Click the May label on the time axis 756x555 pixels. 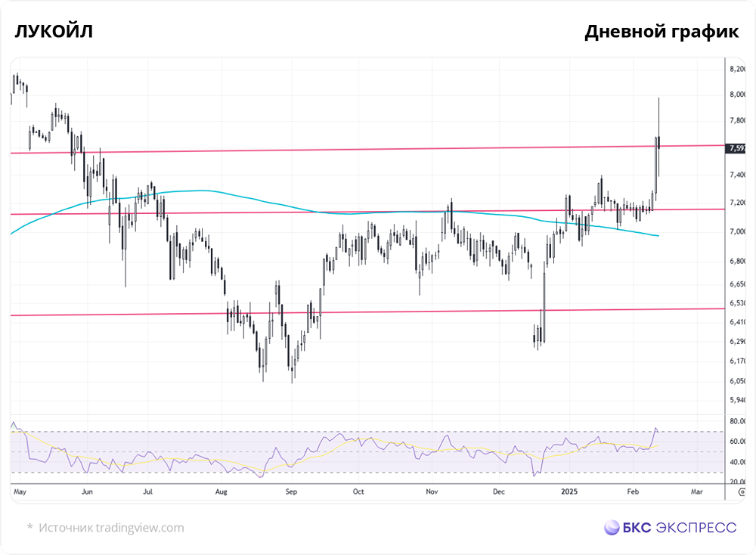point(20,491)
